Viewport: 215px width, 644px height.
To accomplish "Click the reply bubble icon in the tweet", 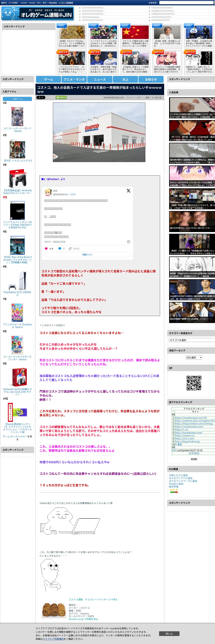I will point(60,248).
